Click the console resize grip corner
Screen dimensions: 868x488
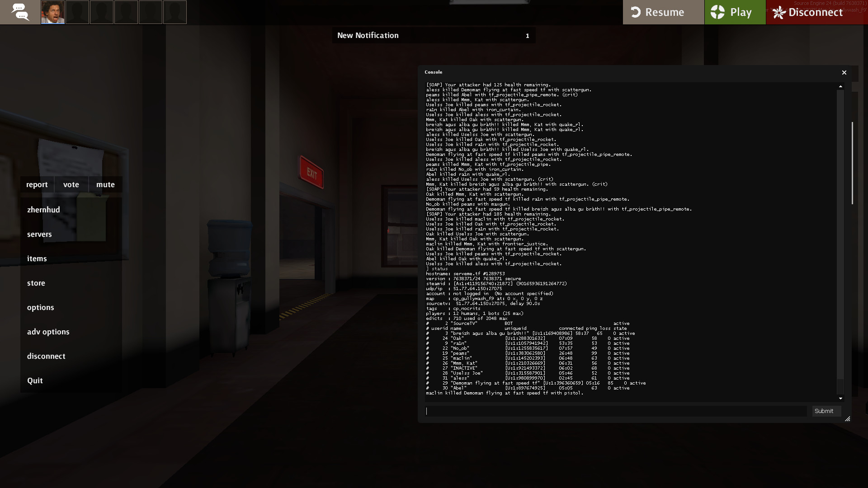point(847,419)
